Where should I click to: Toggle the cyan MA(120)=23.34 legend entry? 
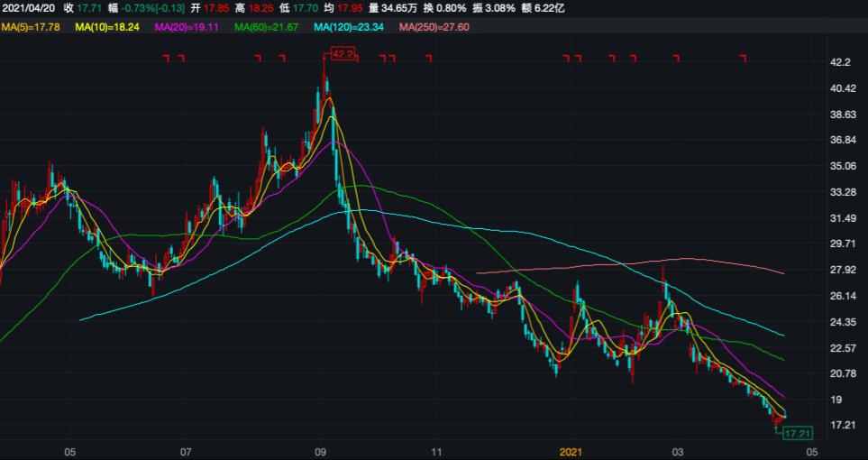(x=349, y=27)
